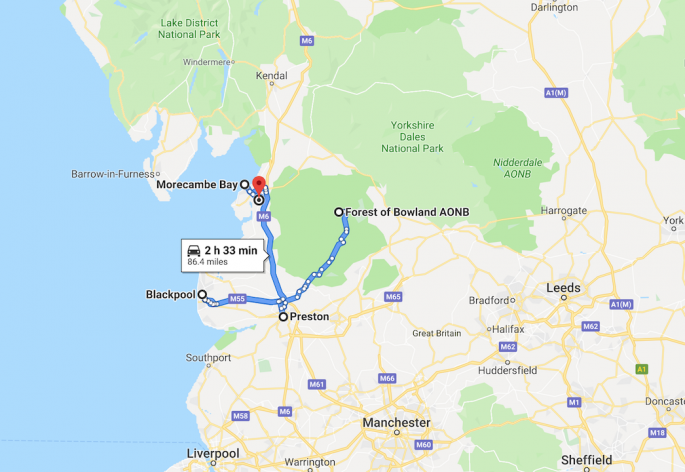Click the car icon in route info box
The image size is (685, 472).
(x=194, y=251)
